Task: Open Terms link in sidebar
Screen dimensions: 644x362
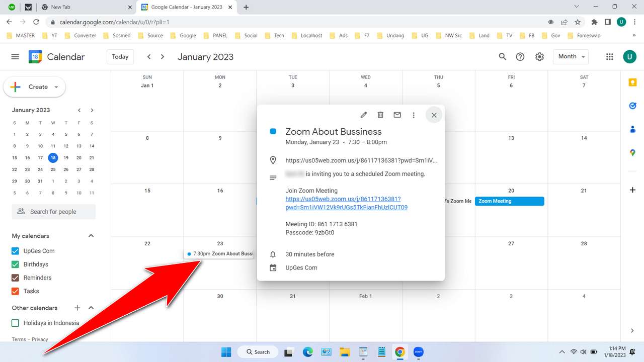Action: 19,339
